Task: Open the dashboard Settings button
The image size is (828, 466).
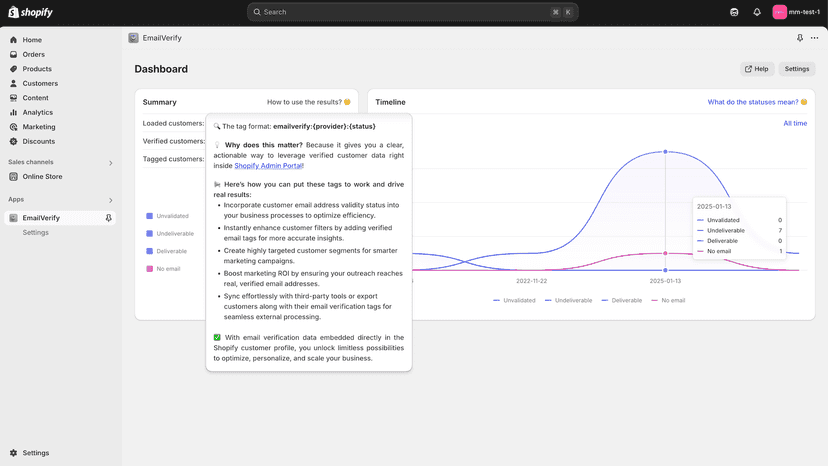Action: click(796, 69)
